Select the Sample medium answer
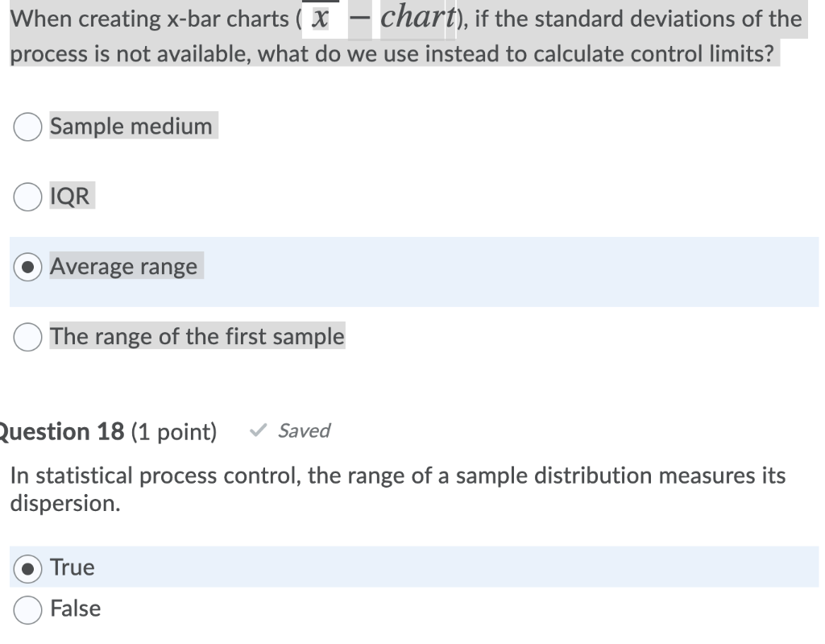This screenshot has height=644, width=825. 27,127
